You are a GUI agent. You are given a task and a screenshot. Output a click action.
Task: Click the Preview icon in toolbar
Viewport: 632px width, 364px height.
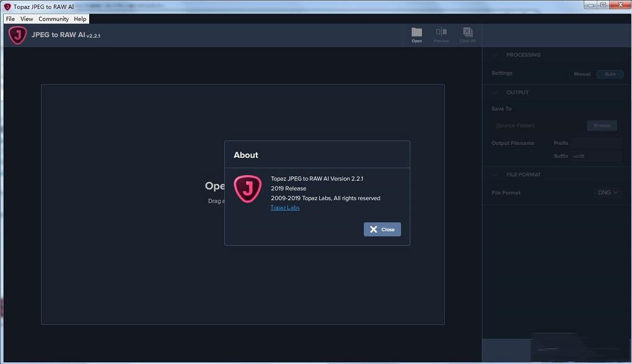click(441, 33)
